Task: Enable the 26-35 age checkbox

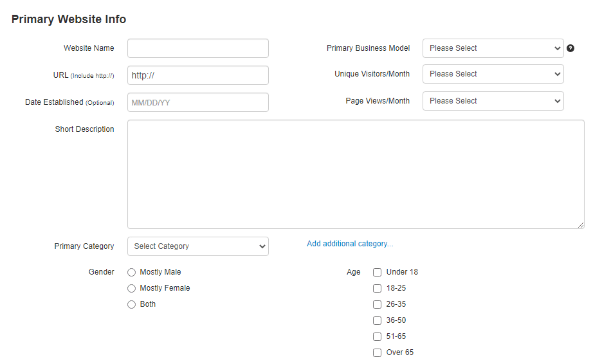Action: tap(378, 304)
